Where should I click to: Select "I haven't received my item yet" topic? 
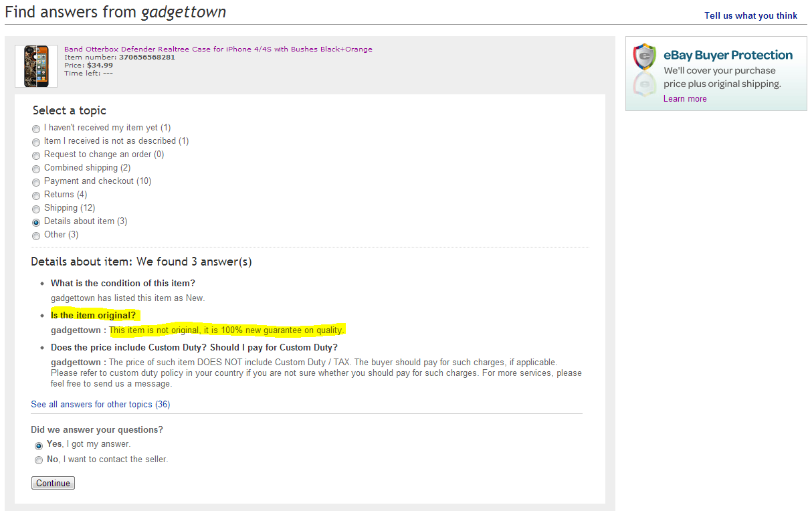click(x=36, y=128)
